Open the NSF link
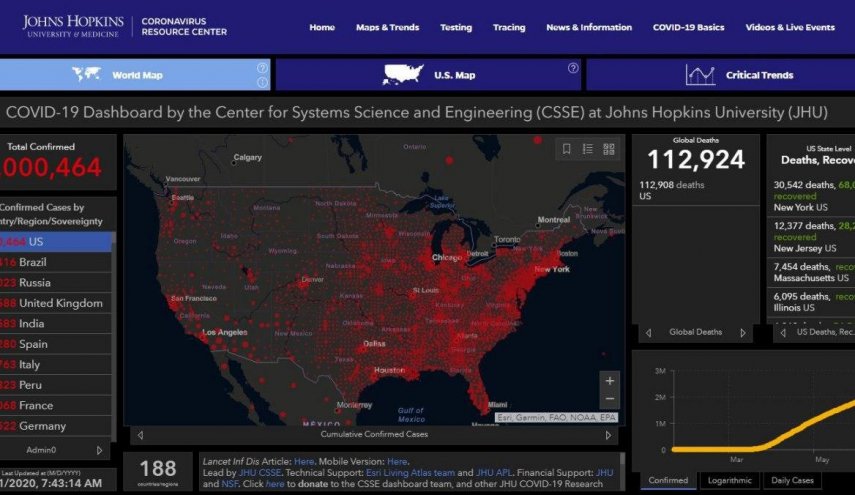The image size is (855, 495). (230, 484)
